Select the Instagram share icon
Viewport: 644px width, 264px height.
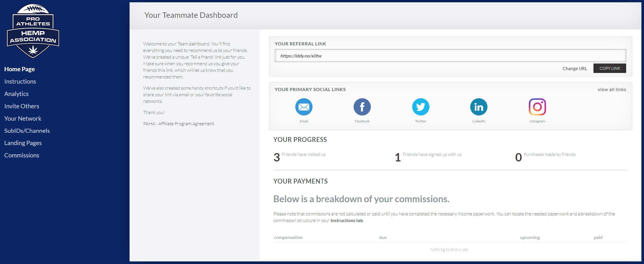point(537,107)
